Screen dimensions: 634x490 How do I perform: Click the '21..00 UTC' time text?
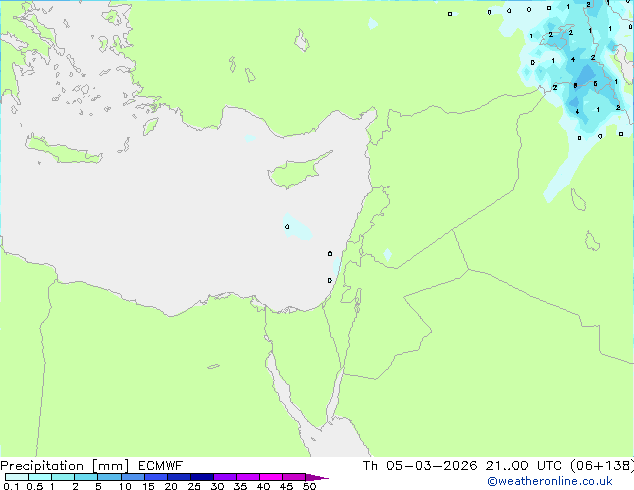click(524, 465)
